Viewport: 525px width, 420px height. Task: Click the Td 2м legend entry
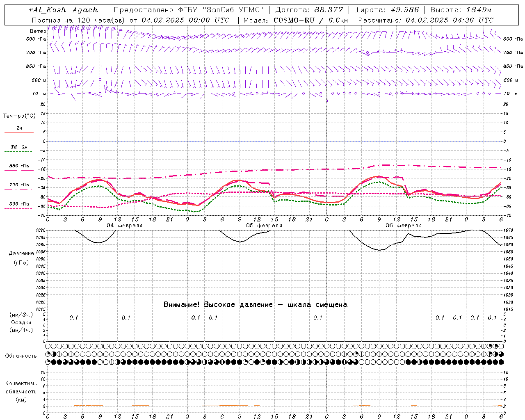[x=19, y=147]
